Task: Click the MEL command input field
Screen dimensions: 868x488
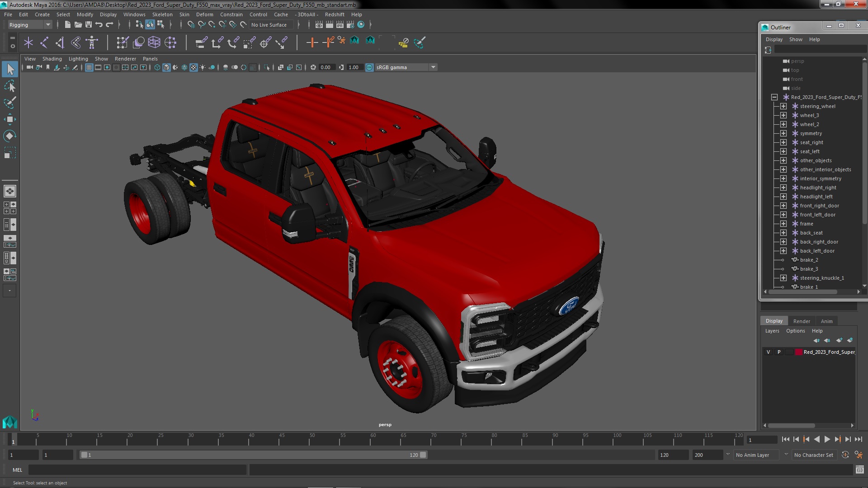Action: point(137,470)
